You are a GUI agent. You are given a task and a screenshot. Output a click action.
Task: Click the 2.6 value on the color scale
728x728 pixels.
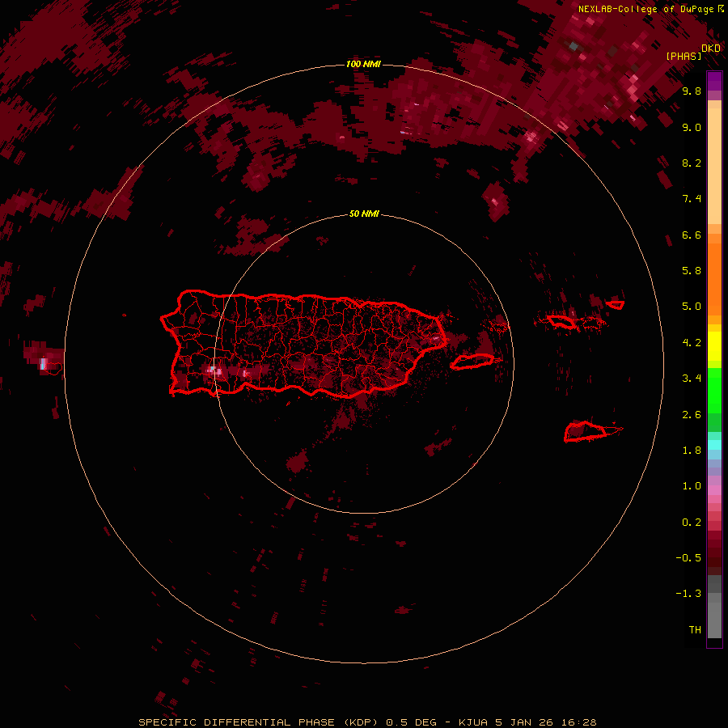click(692, 415)
